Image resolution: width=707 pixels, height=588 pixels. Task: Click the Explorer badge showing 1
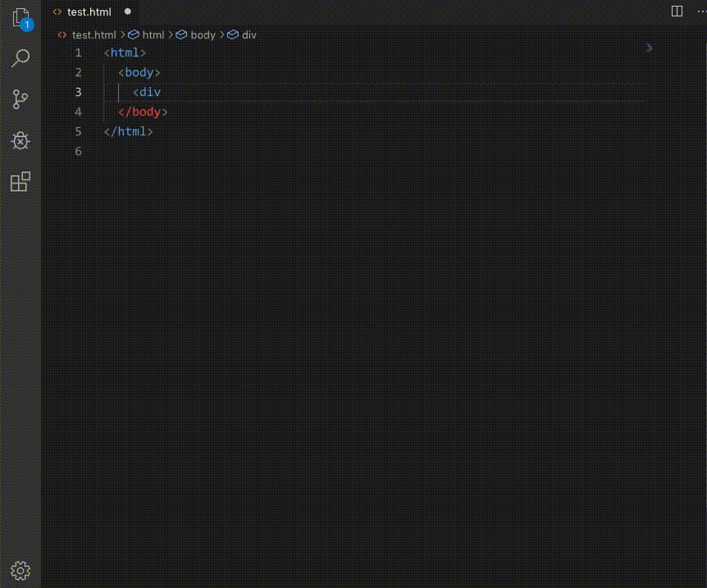(27, 25)
